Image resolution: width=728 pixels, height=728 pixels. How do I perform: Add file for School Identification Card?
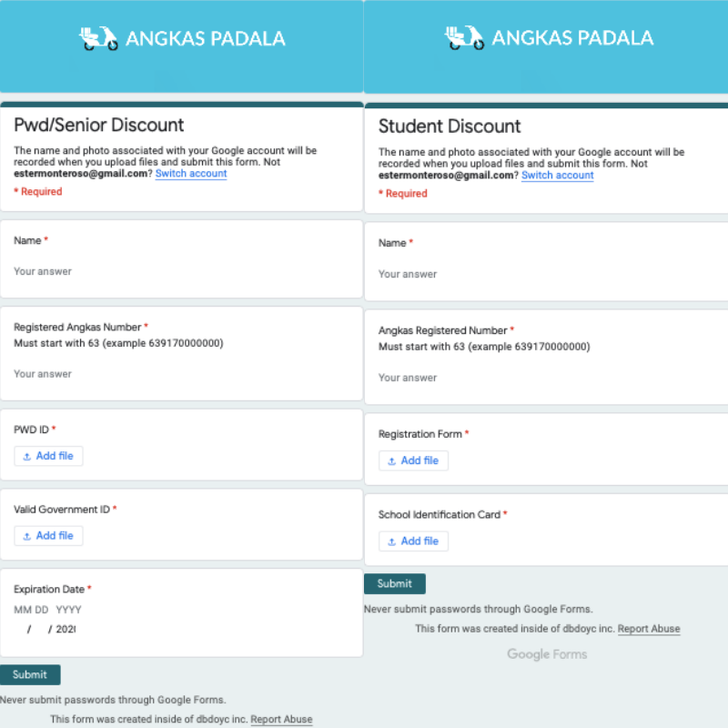coord(413,541)
